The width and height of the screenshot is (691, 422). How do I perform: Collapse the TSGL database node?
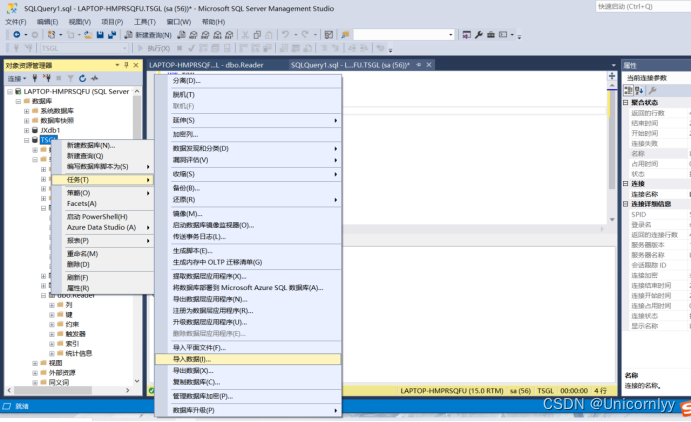(x=26, y=140)
